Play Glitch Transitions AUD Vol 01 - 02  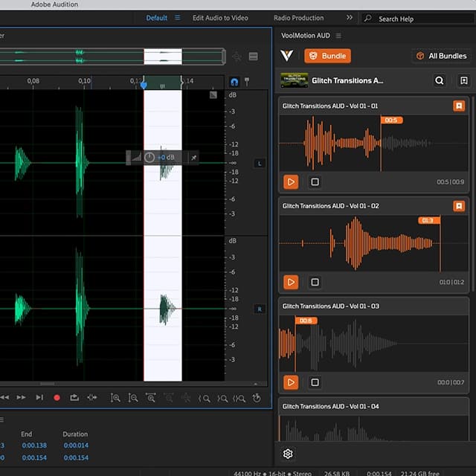click(291, 282)
